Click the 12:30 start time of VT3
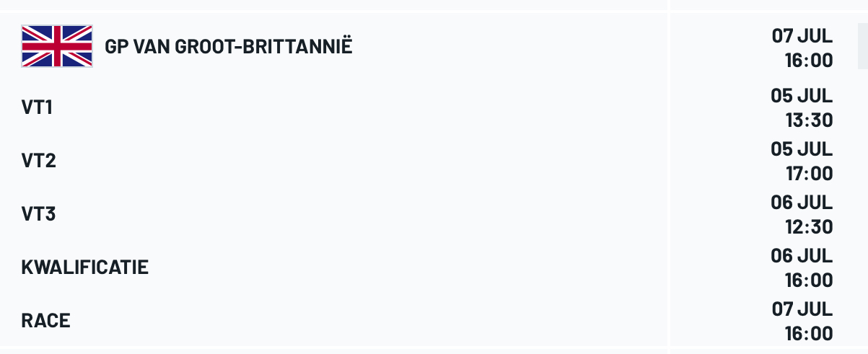The height and width of the screenshot is (354, 868). coord(809,227)
